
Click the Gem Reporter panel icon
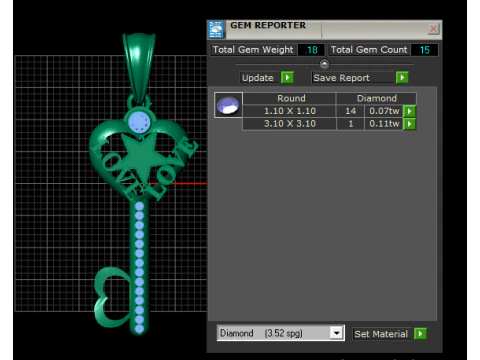[216, 29]
